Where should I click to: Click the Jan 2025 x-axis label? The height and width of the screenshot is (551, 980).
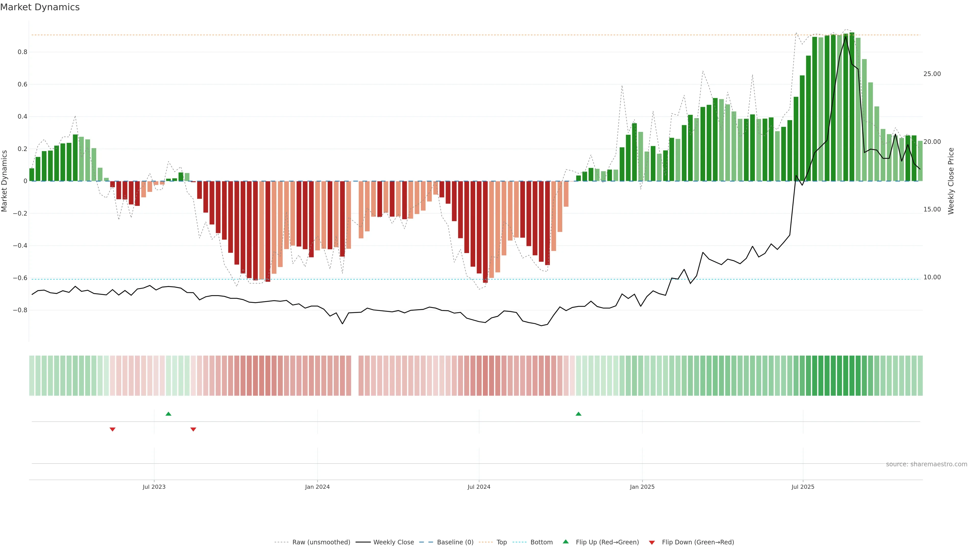coord(642,487)
